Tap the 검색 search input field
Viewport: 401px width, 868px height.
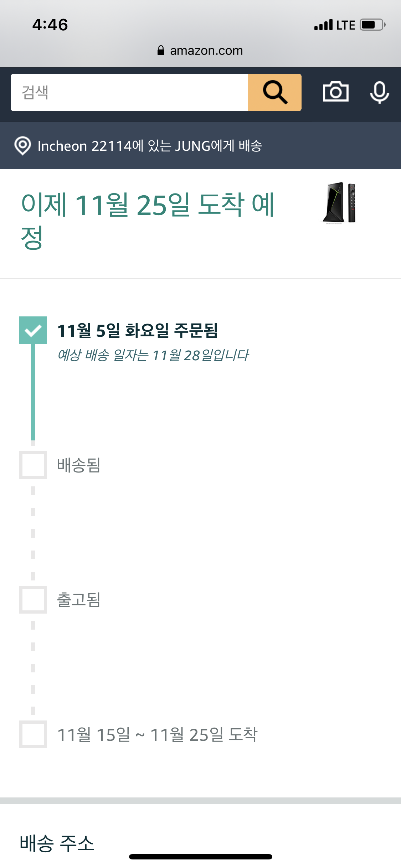tap(129, 93)
